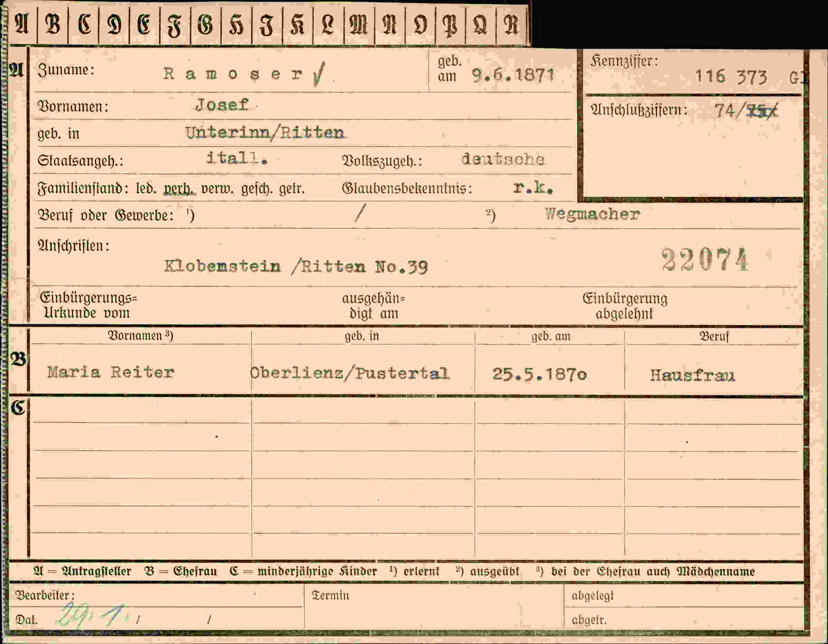Click the green check mark after Ramoser
This screenshot has height=644, width=828.
click(x=319, y=75)
